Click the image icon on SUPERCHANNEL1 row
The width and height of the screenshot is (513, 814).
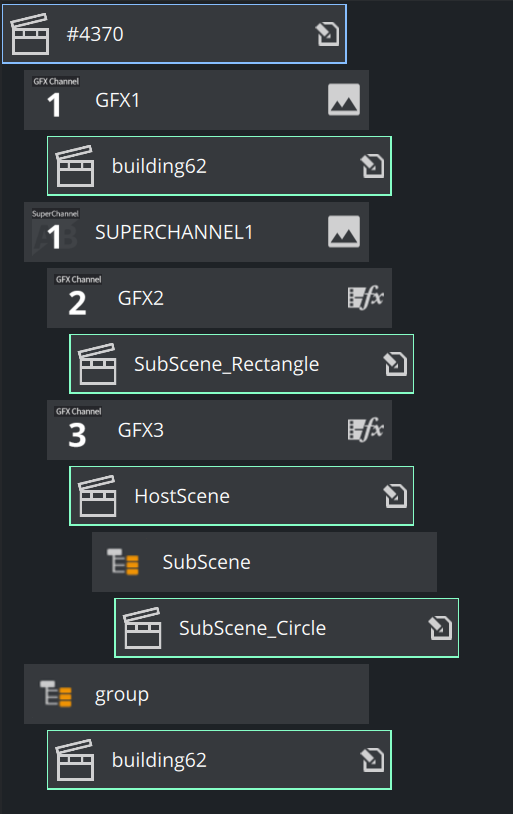tap(344, 232)
